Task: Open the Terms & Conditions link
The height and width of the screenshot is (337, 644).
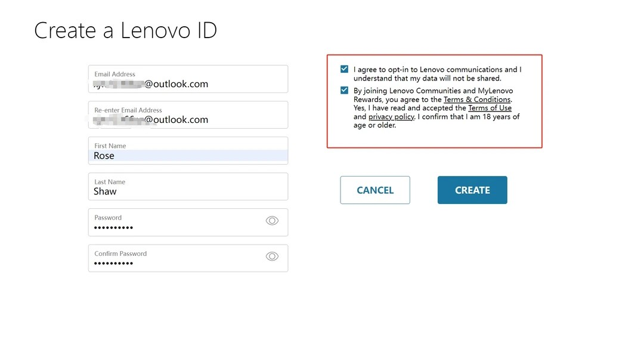Action: [477, 100]
